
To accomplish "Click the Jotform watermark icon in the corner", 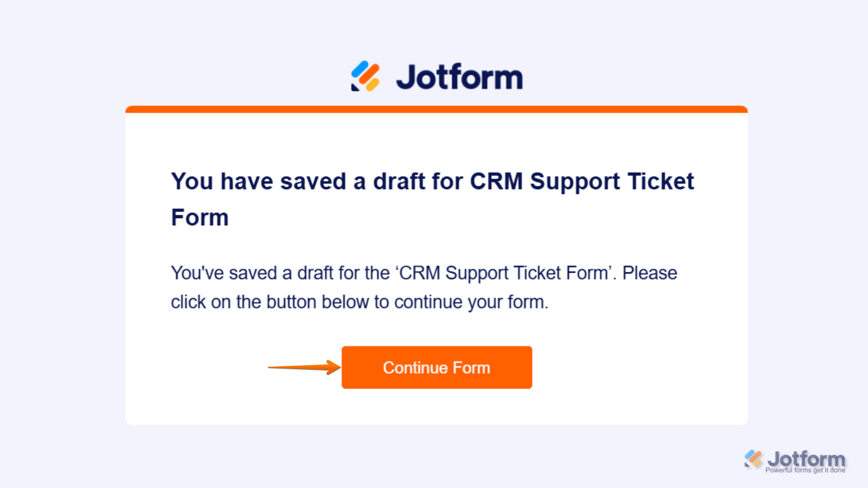I will pos(753,458).
